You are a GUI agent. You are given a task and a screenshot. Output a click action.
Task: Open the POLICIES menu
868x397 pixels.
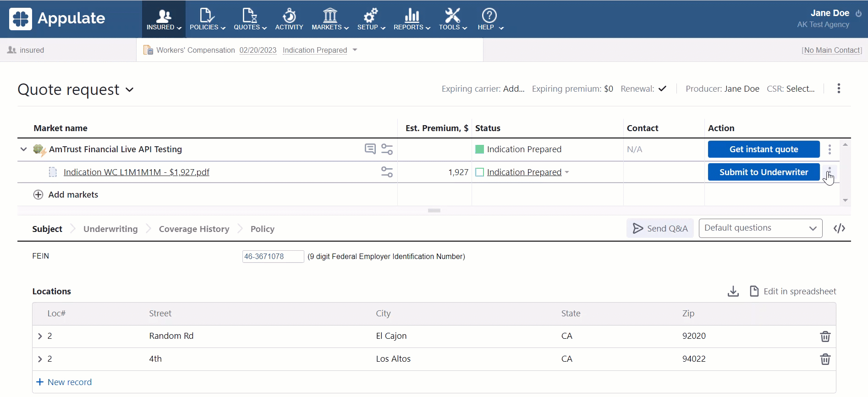pyautogui.click(x=207, y=19)
